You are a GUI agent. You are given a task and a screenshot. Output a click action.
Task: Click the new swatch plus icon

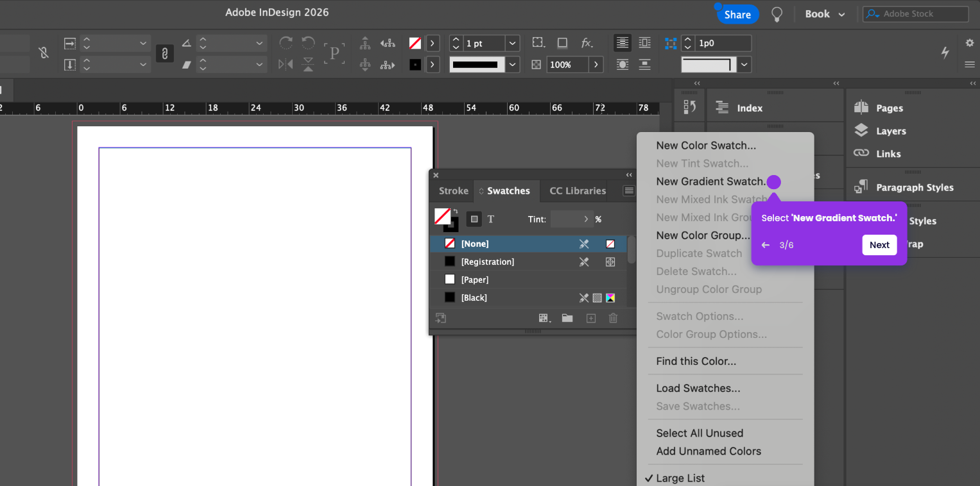tap(591, 318)
